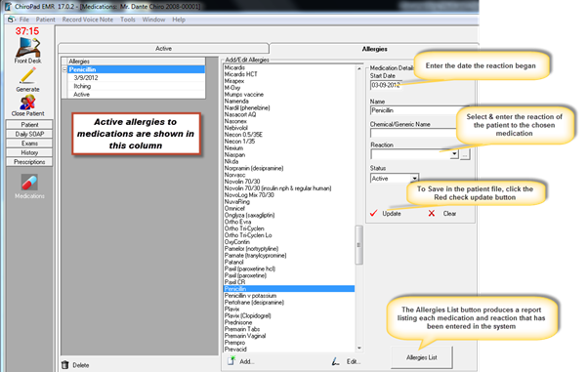This screenshot has height=372, width=588.
Task: Select Plavix (Clopidogrel) in the list
Action: (x=247, y=315)
